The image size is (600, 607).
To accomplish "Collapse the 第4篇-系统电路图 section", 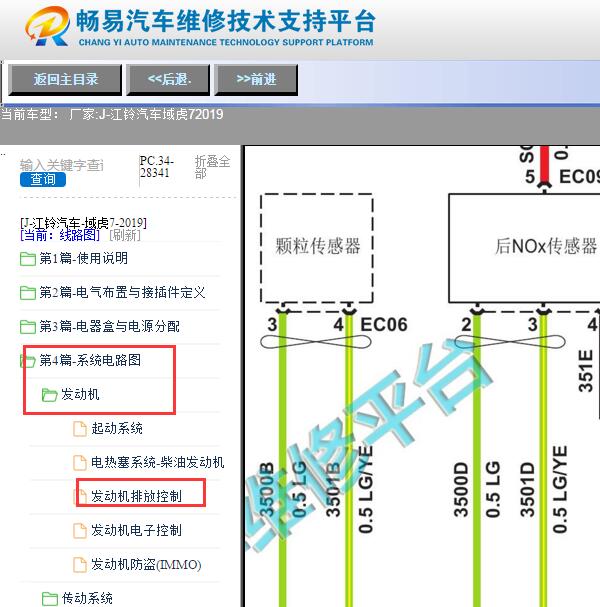I will click(90, 361).
